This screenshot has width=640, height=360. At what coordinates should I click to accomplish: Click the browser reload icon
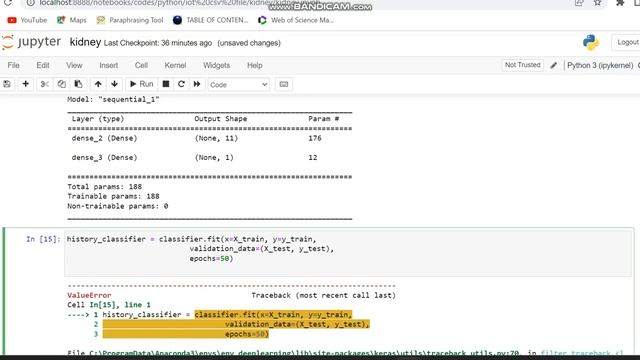coord(7,3)
